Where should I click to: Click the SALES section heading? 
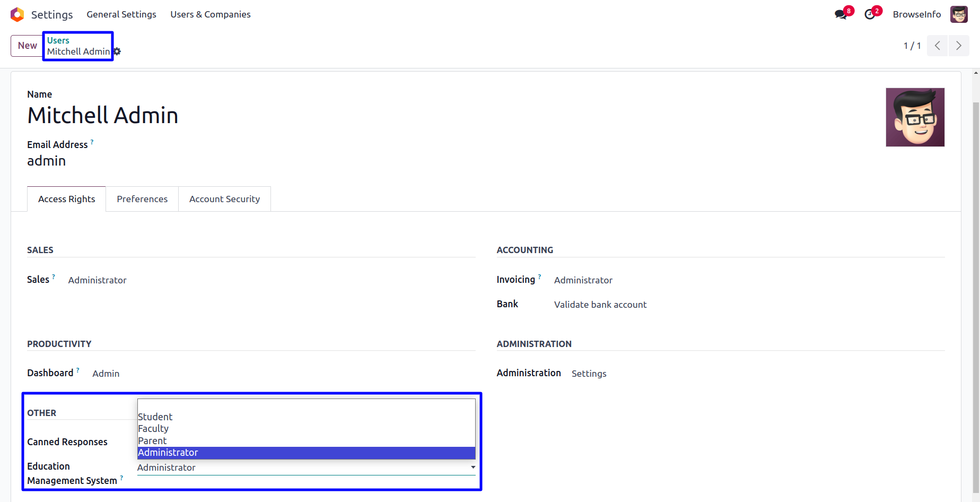click(x=40, y=250)
